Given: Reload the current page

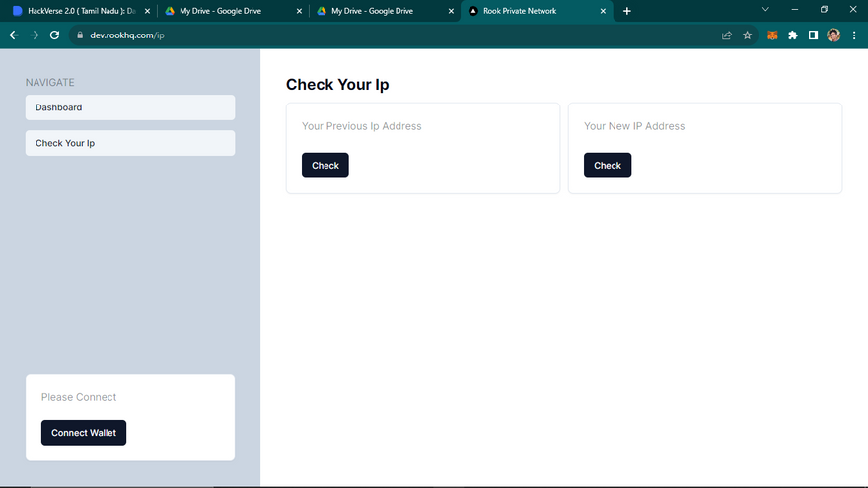Looking at the screenshot, I should 55,35.
